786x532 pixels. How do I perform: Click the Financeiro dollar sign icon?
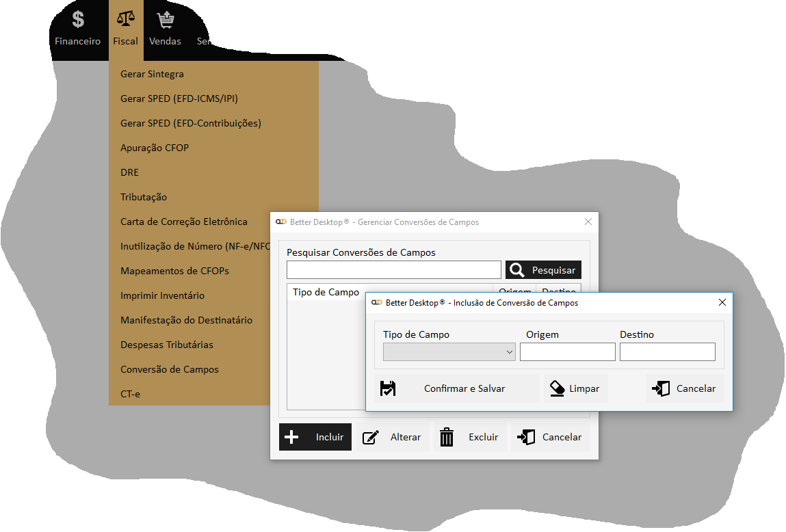coord(78,19)
